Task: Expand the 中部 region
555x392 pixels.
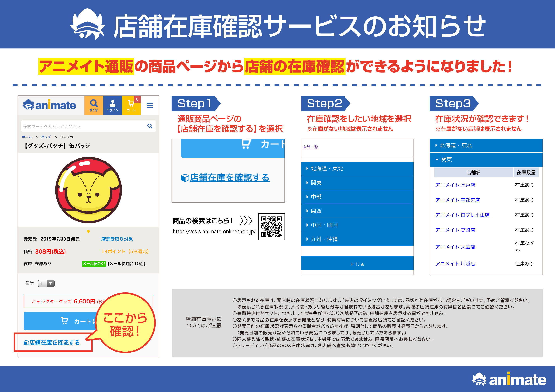Action: (357, 197)
